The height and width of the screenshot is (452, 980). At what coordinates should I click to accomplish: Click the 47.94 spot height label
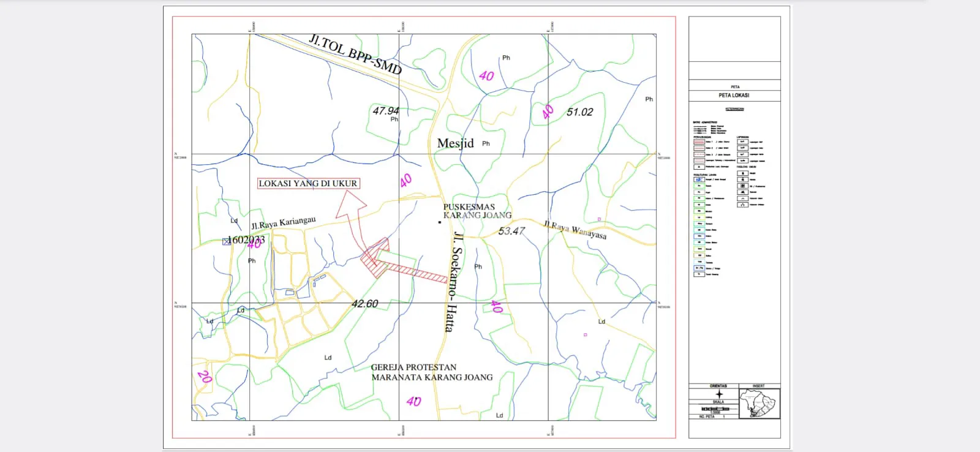pyautogui.click(x=385, y=111)
